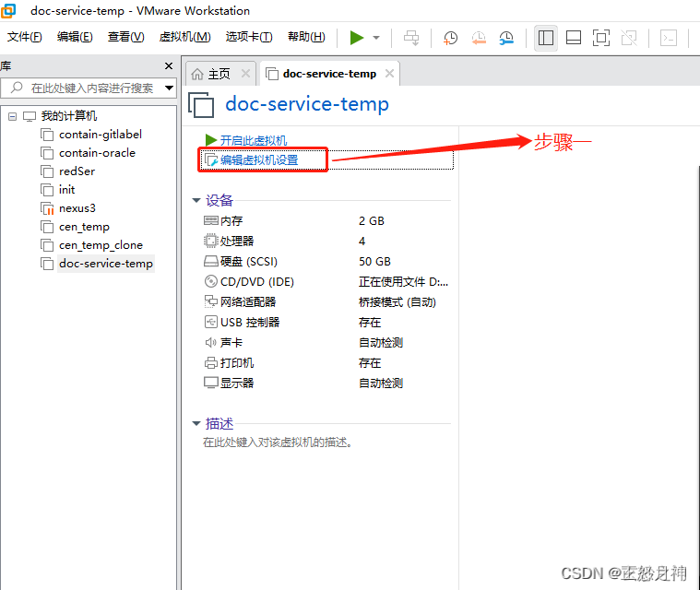
Task: Click the memory icon beside 内存
Action: [210, 220]
